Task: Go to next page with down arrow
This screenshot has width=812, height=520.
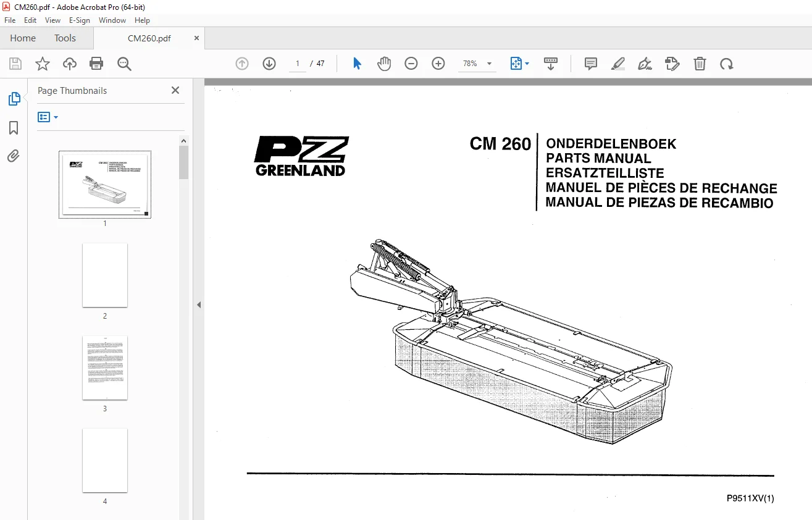Action: coord(269,64)
